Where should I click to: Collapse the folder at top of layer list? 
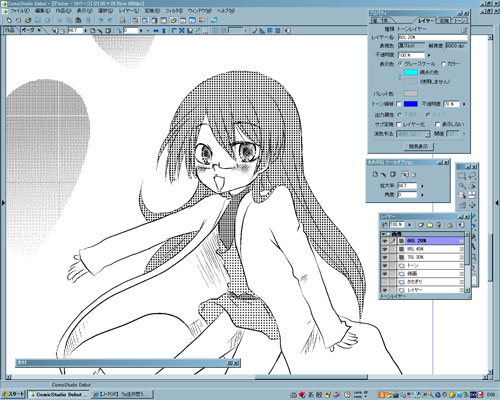point(384,234)
